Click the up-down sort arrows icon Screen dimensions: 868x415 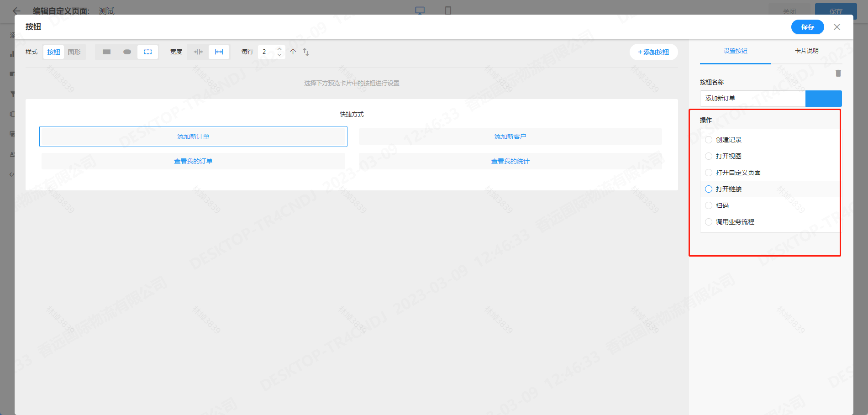tap(306, 53)
